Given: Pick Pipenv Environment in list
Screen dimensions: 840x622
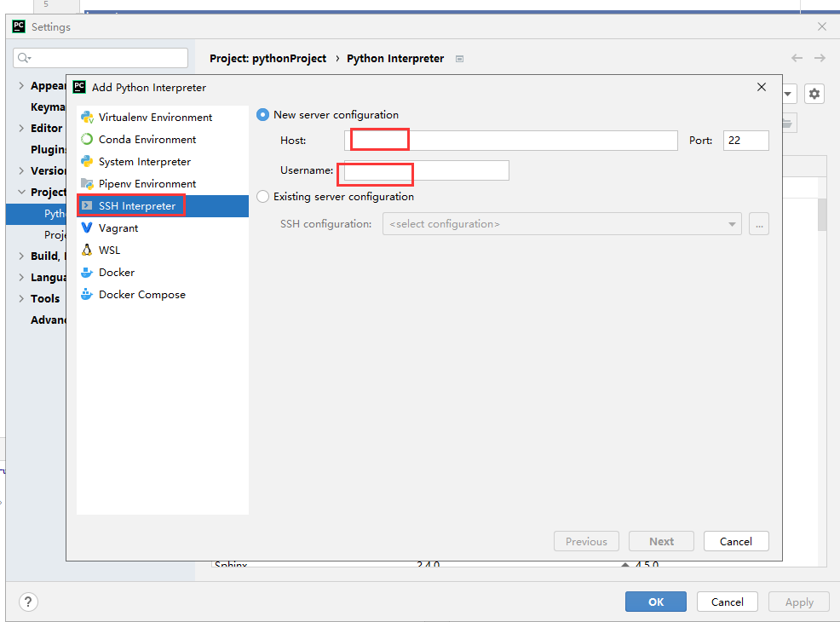Looking at the screenshot, I should click(x=163, y=184).
